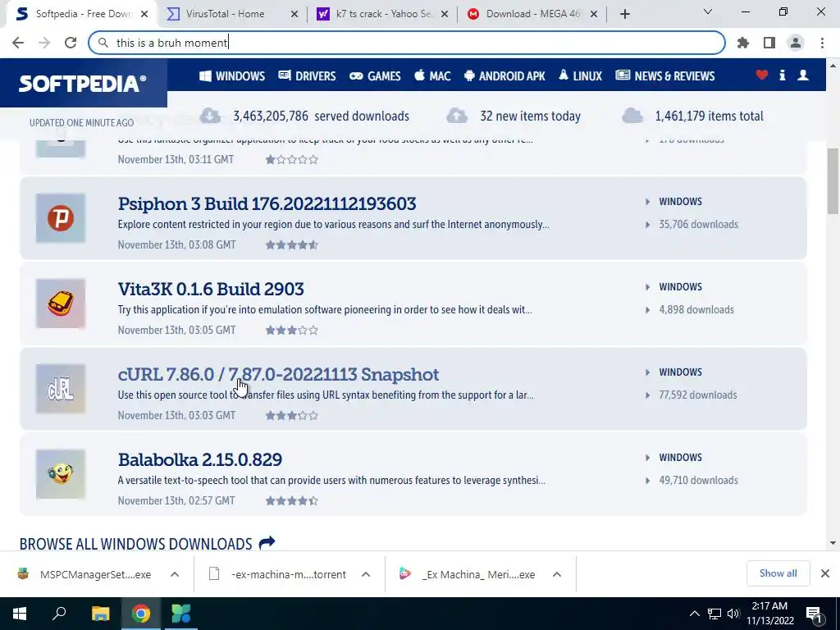
Task: Open the ANDROID APK category
Action: pyautogui.click(x=504, y=76)
